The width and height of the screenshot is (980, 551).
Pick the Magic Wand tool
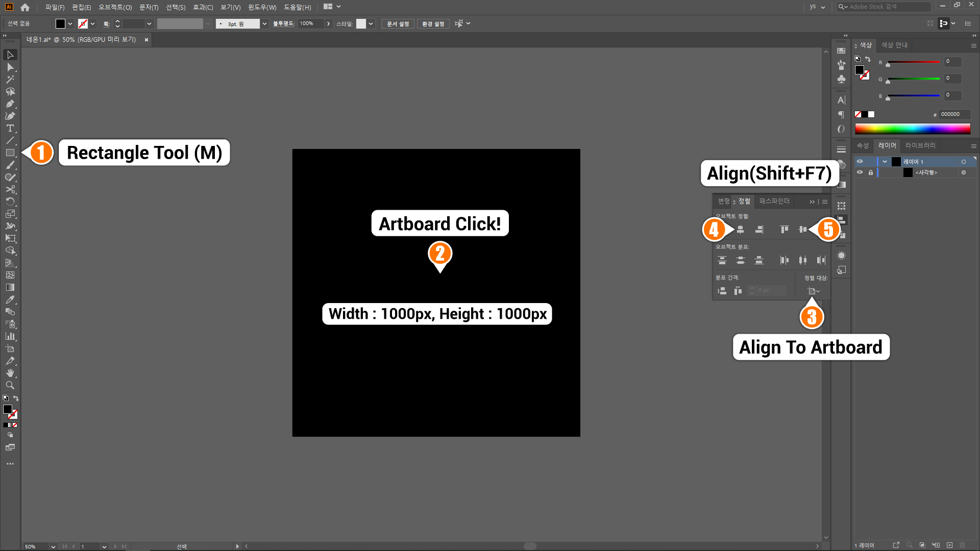coord(10,80)
